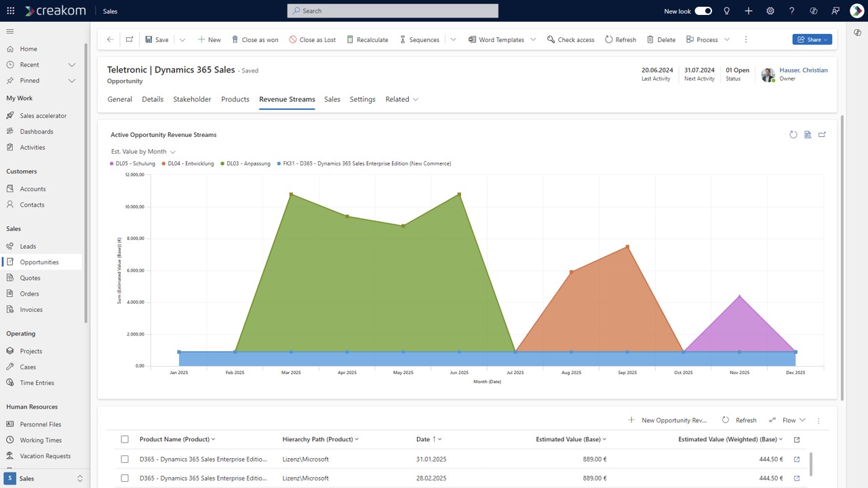Click the main form vertical scrollbar
Viewport: 868px width, 488px height.
point(842,258)
